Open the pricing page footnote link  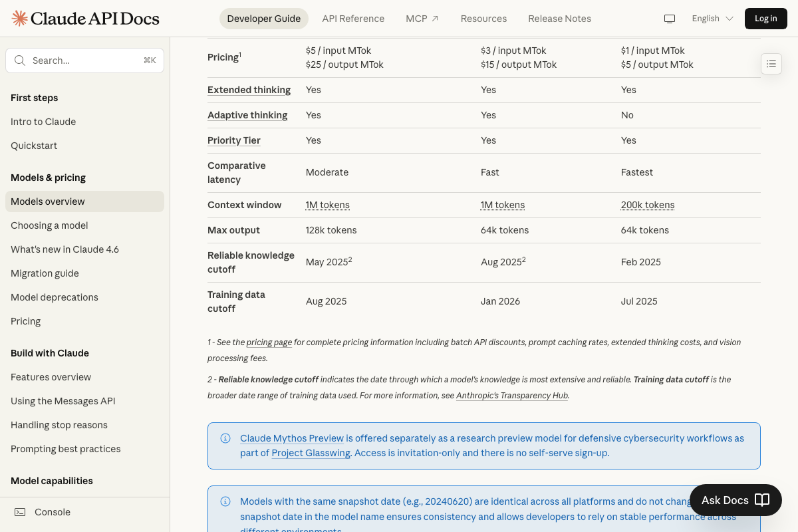pos(269,342)
